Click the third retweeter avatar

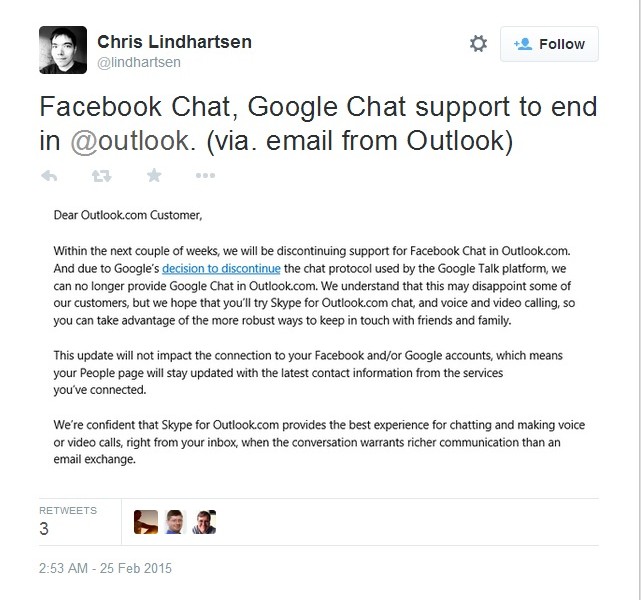pos(205,521)
